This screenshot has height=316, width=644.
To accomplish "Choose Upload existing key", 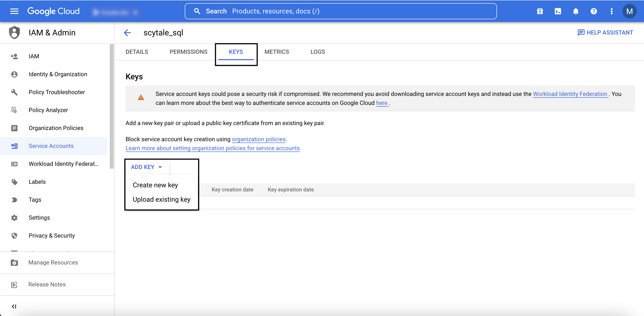I will [161, 199].
